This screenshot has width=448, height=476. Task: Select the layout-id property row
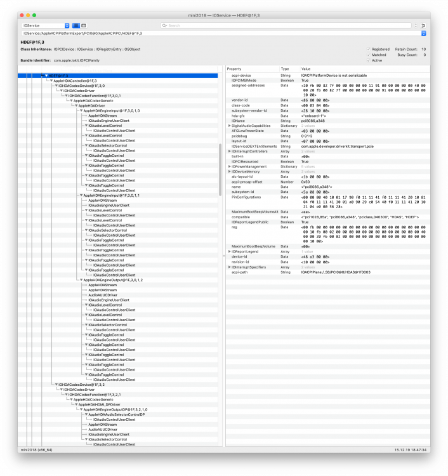tap(328, 141)
